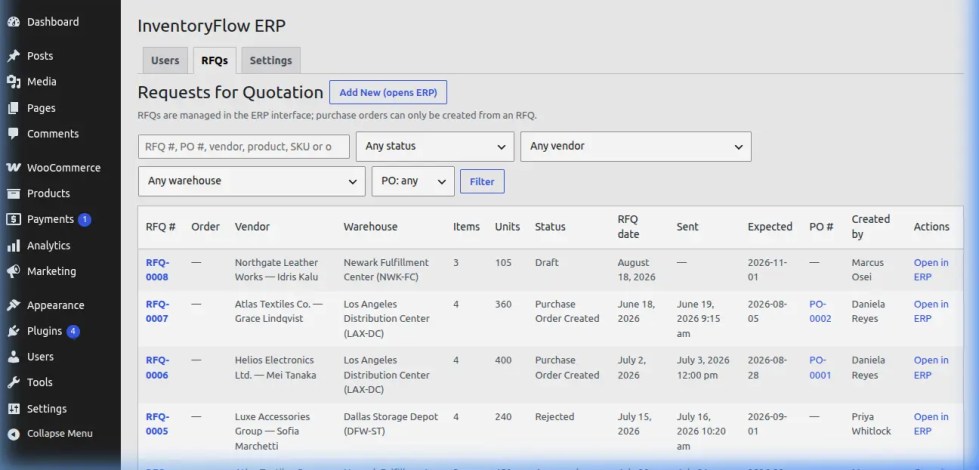Click the Plugins update badge 4
This screenshot has height=470, width=979.
(x=73, y=331)
